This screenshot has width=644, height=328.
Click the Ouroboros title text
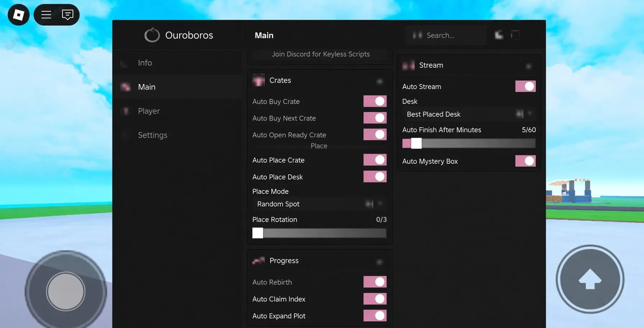click(189, 35)
